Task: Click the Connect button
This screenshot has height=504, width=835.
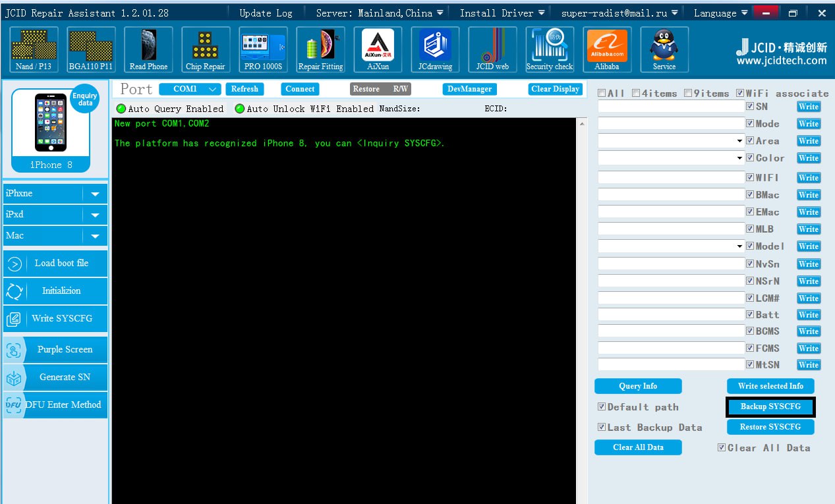Action: pyautogui.click(x=300, y=89)
